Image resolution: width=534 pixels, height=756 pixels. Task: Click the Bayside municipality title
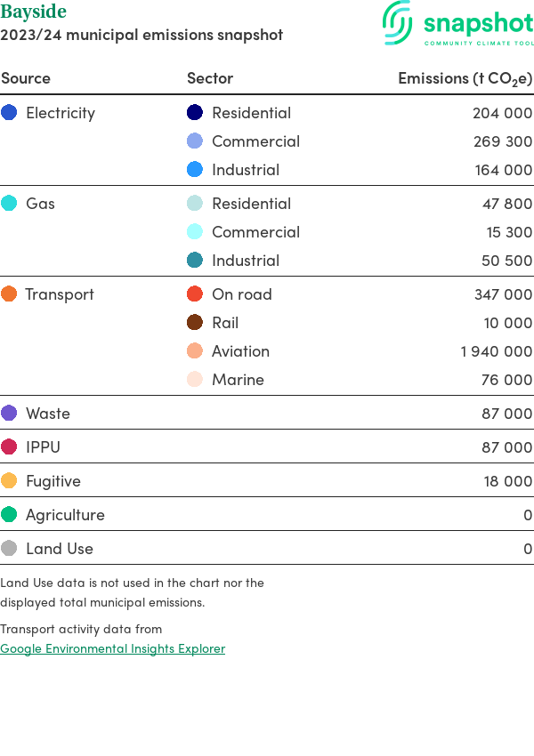pos(33,12)
